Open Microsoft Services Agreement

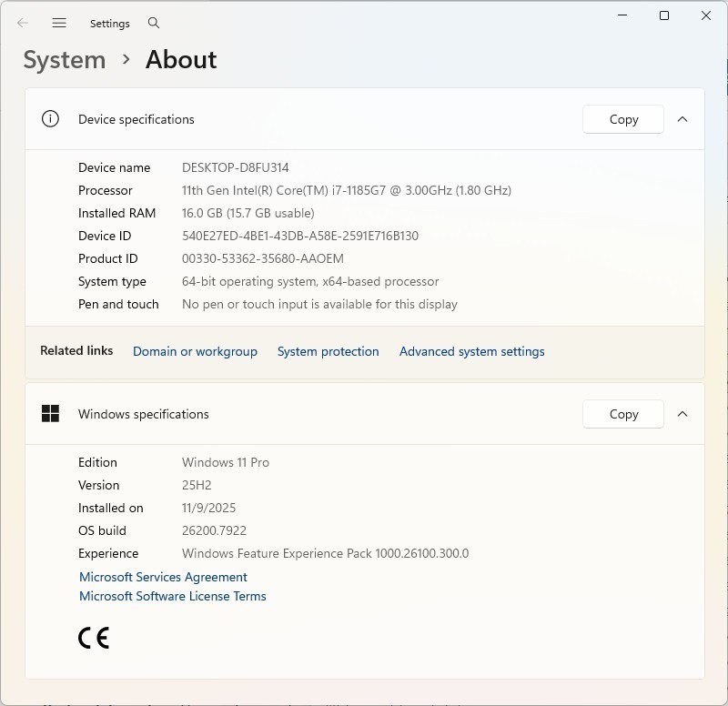click(x=163, y=577)
